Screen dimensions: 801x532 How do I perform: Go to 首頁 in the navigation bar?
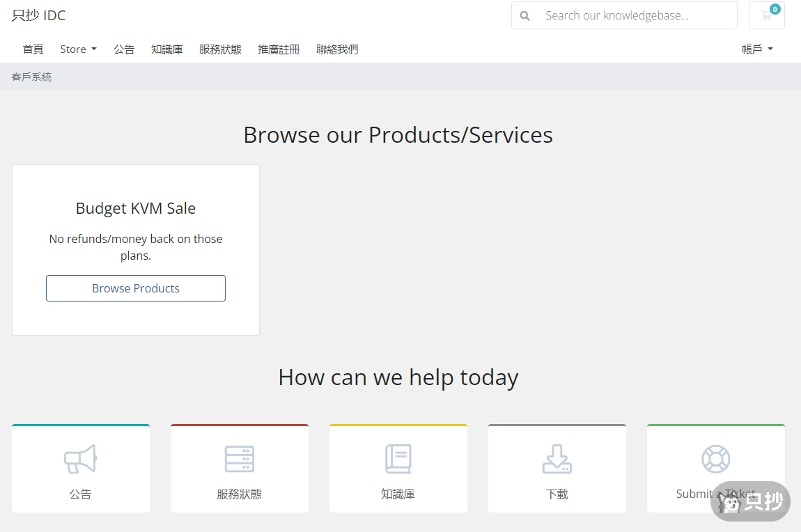tap(33, 49)
